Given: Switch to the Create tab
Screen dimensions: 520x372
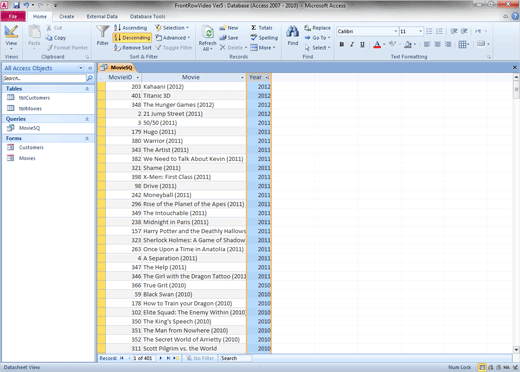Looking at the screenshot, I should point(67,16).
